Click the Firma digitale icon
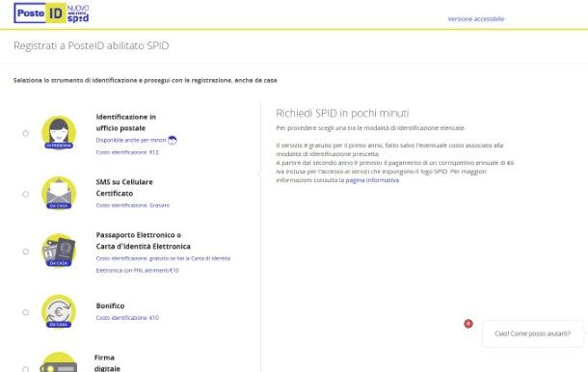This screenshot has height=372, width=588. tap(59, 362)
